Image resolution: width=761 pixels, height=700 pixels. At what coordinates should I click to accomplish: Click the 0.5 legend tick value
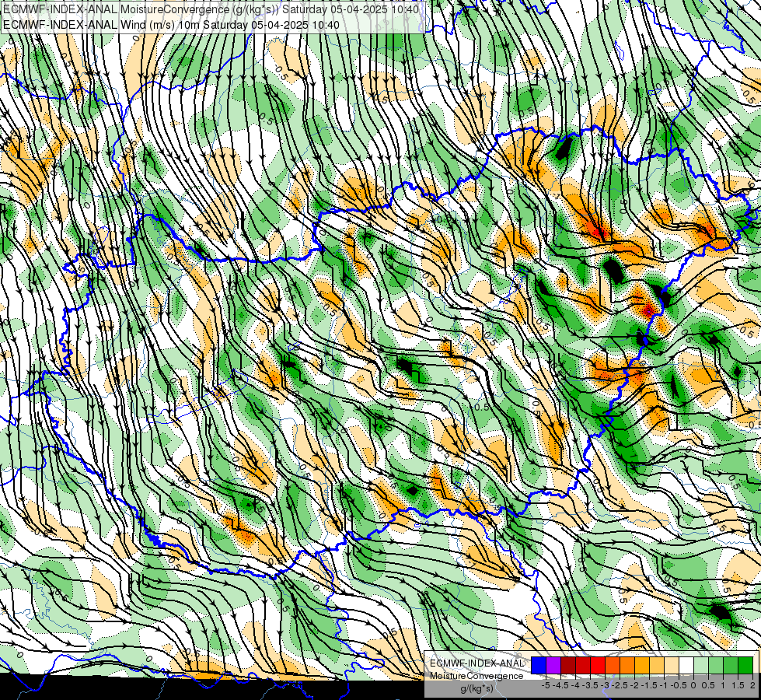click(709, 685)
